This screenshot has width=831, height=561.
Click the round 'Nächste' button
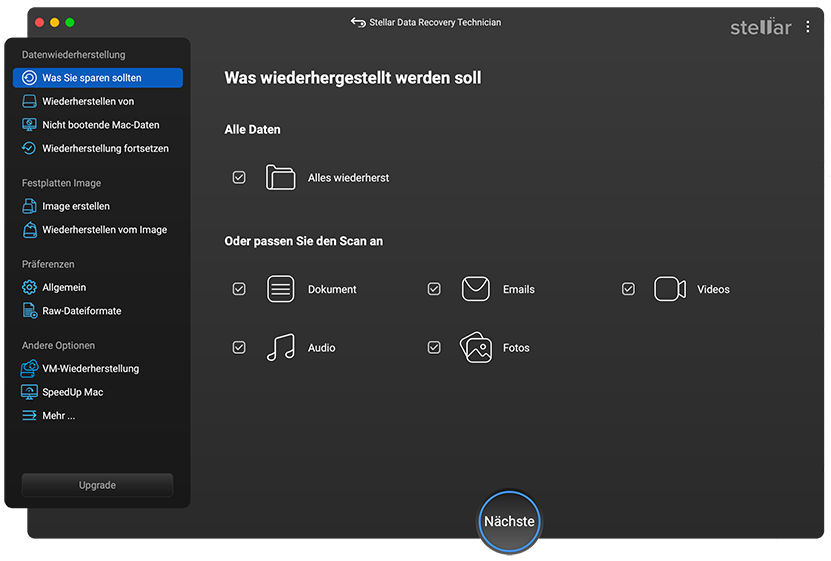[509, 521]
